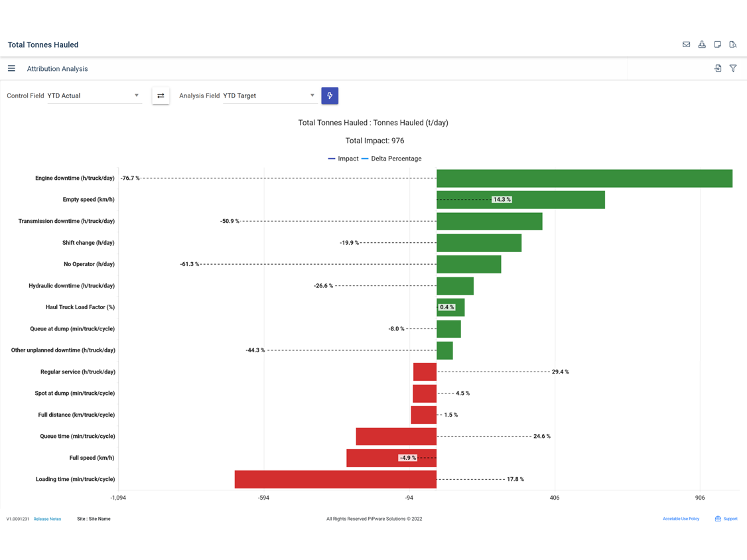Click the Support chat icon in the footer

[717, 519]
